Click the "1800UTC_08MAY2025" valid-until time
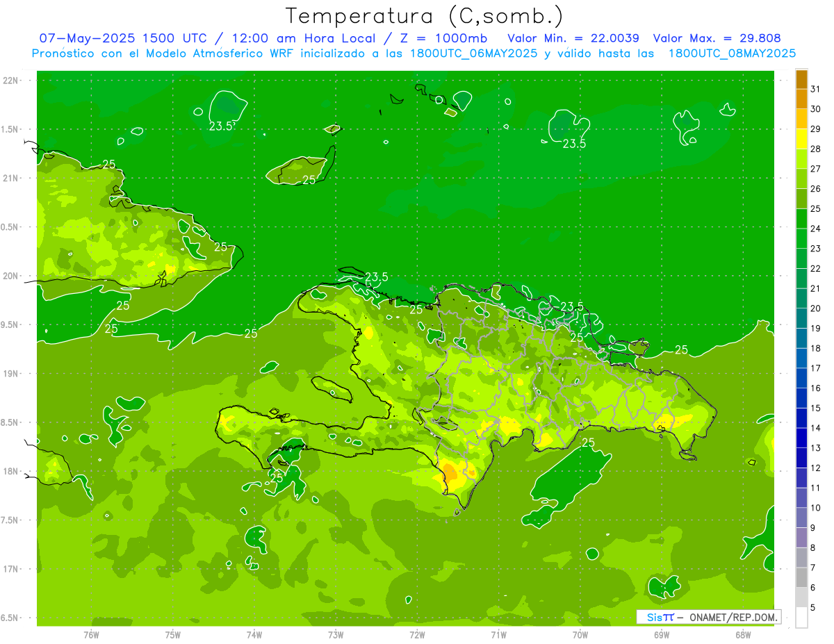 pyautogui.click(x=731, y=53)
